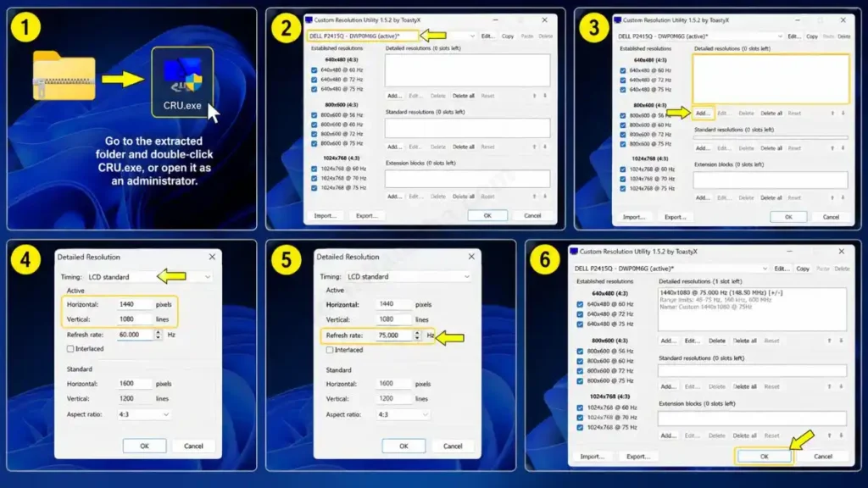Click OK in the step 3 window
This screenshot has height=488, width=868.
point(788,217)
